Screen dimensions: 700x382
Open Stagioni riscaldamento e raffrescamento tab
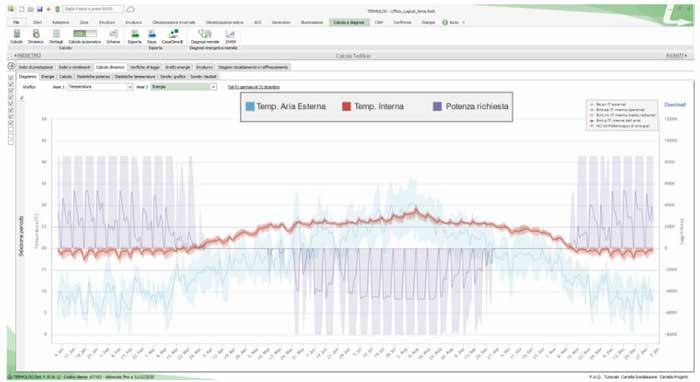coord(253,67)
